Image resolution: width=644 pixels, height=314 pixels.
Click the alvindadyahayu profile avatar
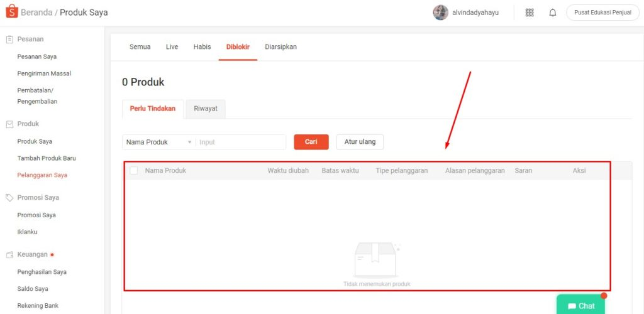click(x=440, y=13)
